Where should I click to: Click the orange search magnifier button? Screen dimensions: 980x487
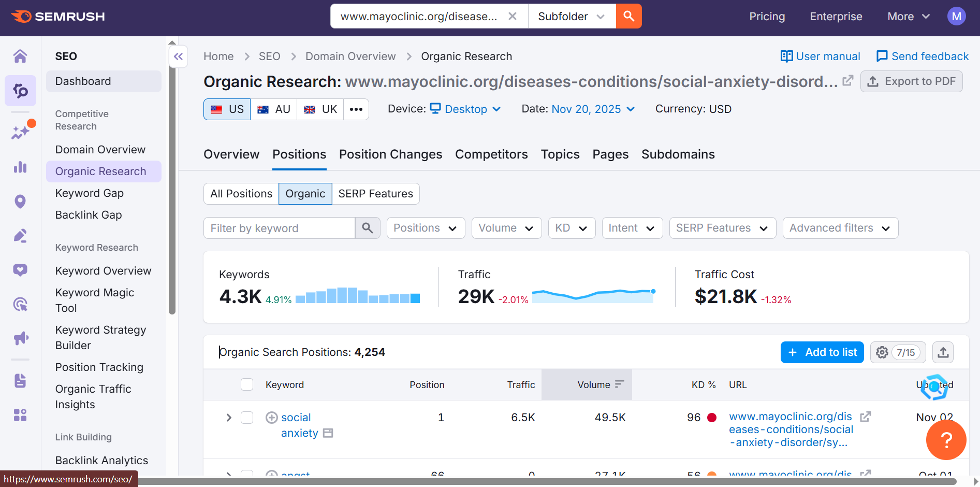pyautogui.click(x=628, y=16)
